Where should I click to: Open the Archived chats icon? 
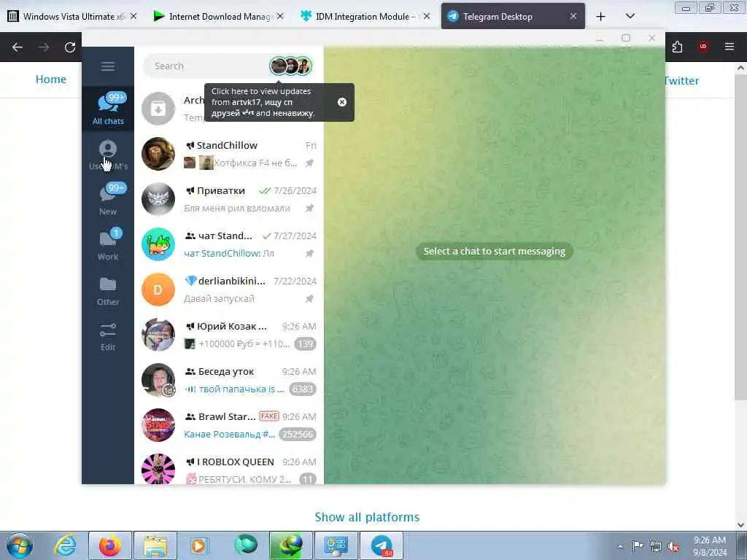coord(158,109)
